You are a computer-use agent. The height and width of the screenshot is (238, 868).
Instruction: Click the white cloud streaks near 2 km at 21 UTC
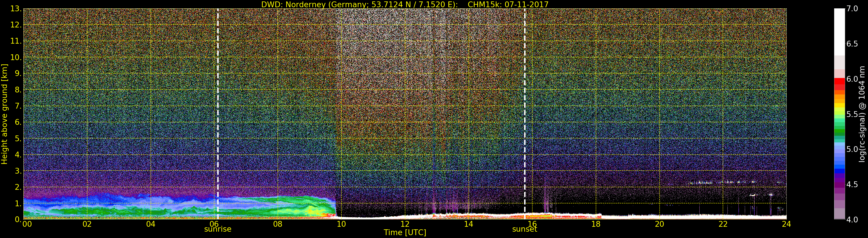pyautogui.click(x=701, y=183)
